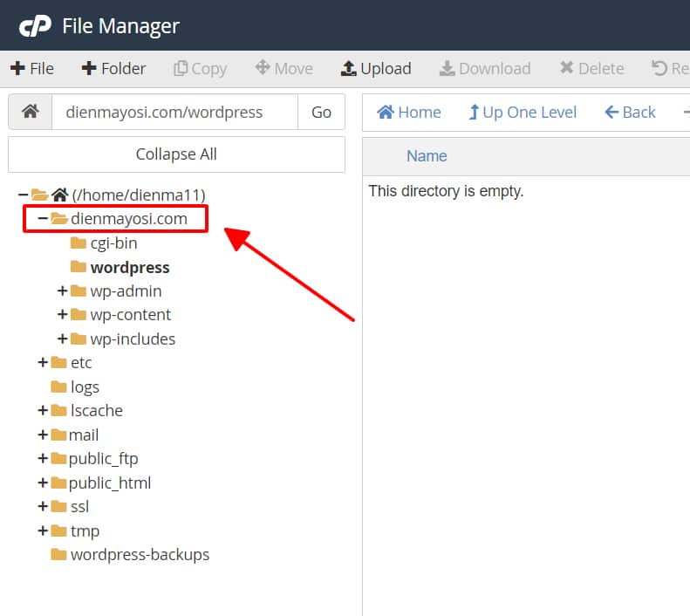The image size is (690, 616).
Task: Open the public_html folder label
Action: (x=110, y=483)
